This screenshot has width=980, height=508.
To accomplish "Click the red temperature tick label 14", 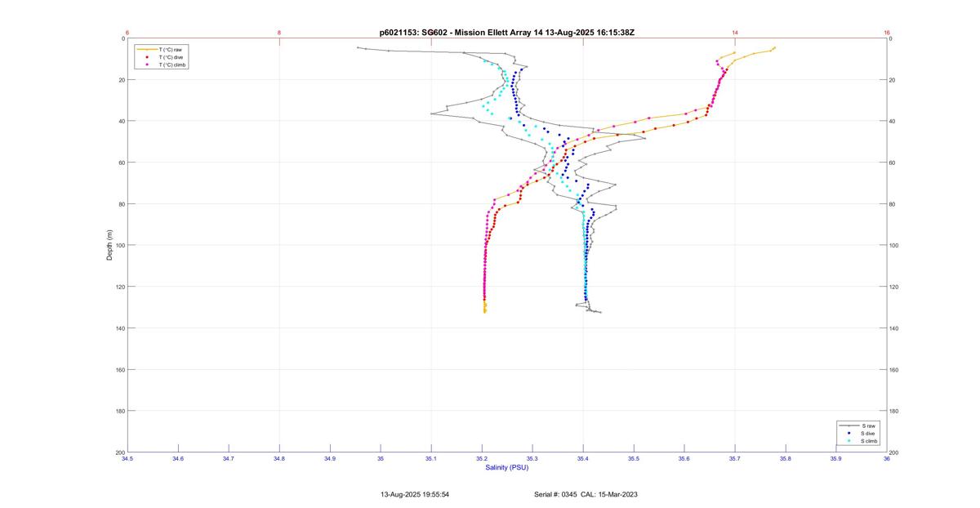I will pyautogui.click(x=735, y=33).
